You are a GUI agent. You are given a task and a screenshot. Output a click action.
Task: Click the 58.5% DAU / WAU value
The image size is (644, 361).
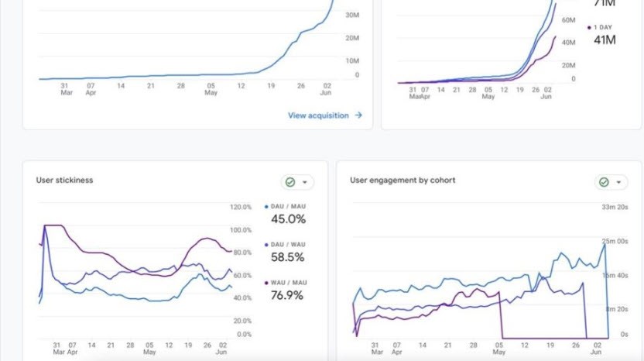[288, 257]
